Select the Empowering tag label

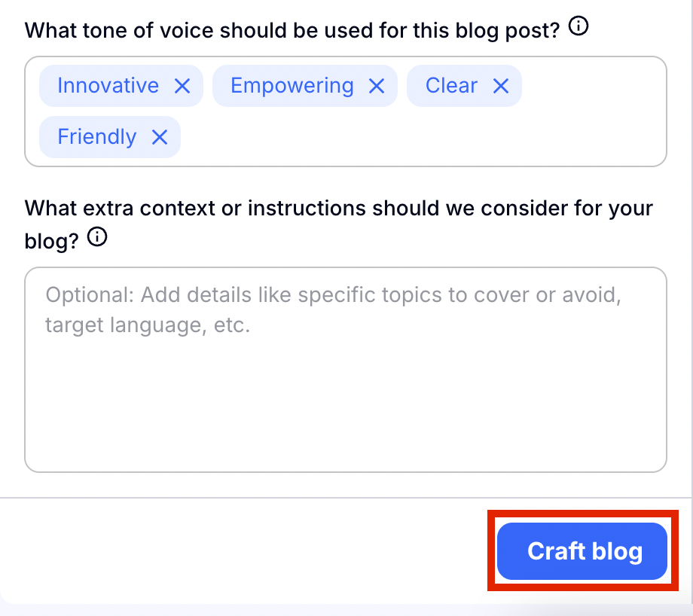[292, 86]
